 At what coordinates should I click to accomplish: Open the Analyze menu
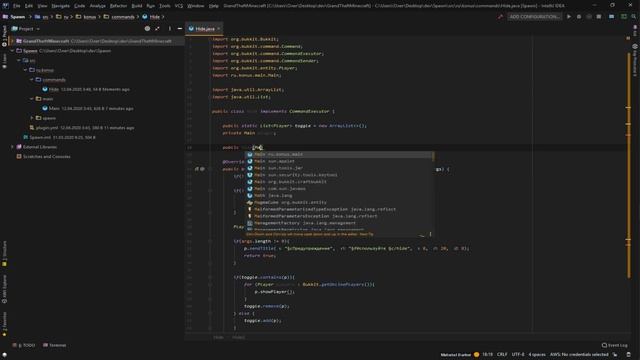pos(97,6)
